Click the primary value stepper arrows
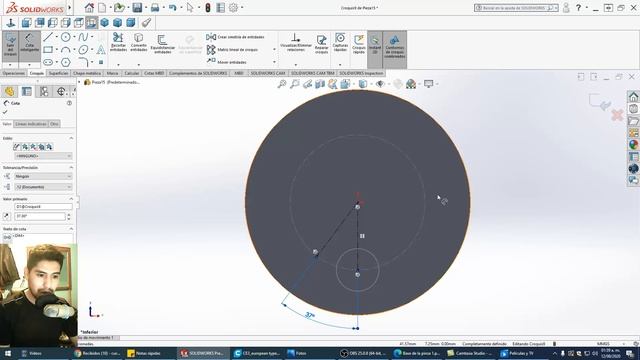This screenshot has width=640, height=360. (x=69, y=216)
